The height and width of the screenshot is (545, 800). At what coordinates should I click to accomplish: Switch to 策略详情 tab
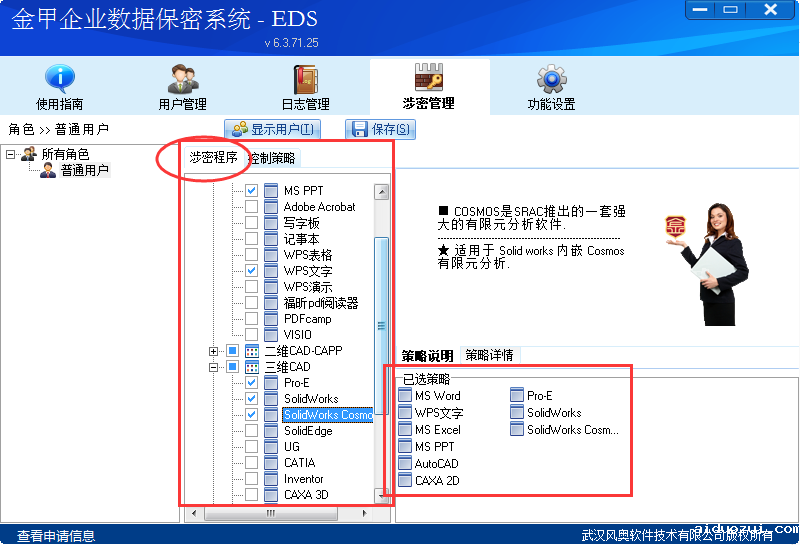(x=489, y=355)
